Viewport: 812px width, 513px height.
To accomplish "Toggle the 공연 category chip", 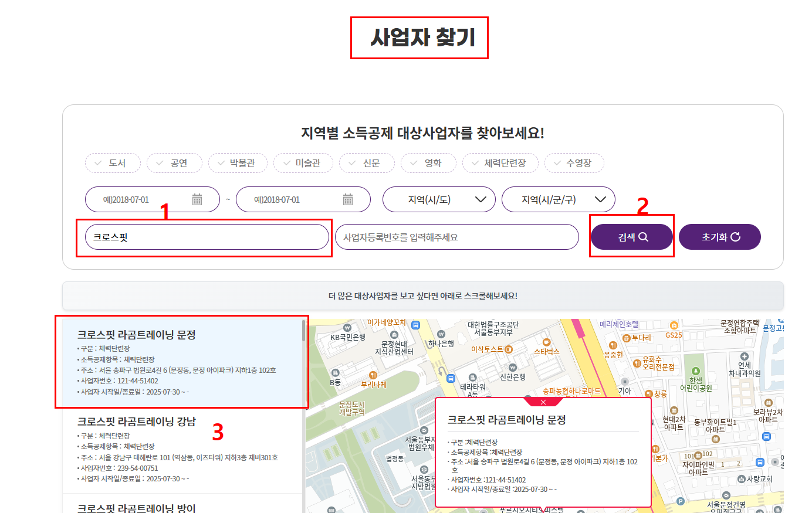I will tap(174, 163).
